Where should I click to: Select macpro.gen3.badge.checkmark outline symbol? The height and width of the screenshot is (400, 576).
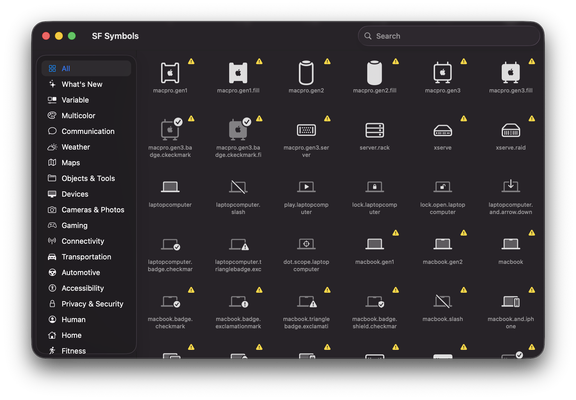click(171, 129)
